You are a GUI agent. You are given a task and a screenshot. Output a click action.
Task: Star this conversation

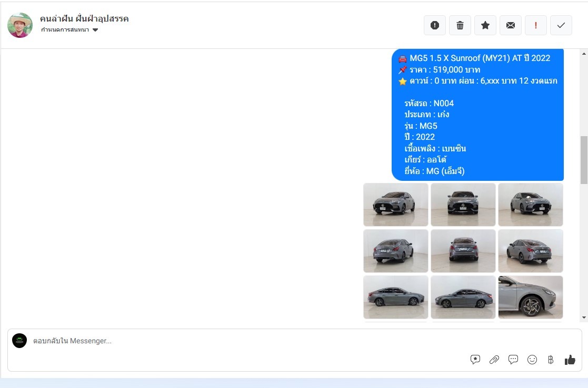(485, 25)
